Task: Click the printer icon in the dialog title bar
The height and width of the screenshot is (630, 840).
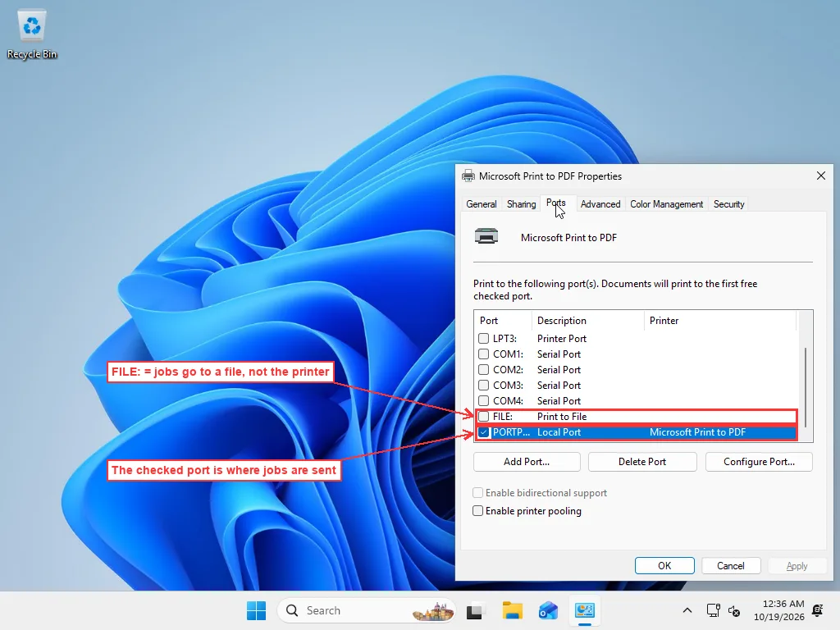Action: click(x=468, y=176)
